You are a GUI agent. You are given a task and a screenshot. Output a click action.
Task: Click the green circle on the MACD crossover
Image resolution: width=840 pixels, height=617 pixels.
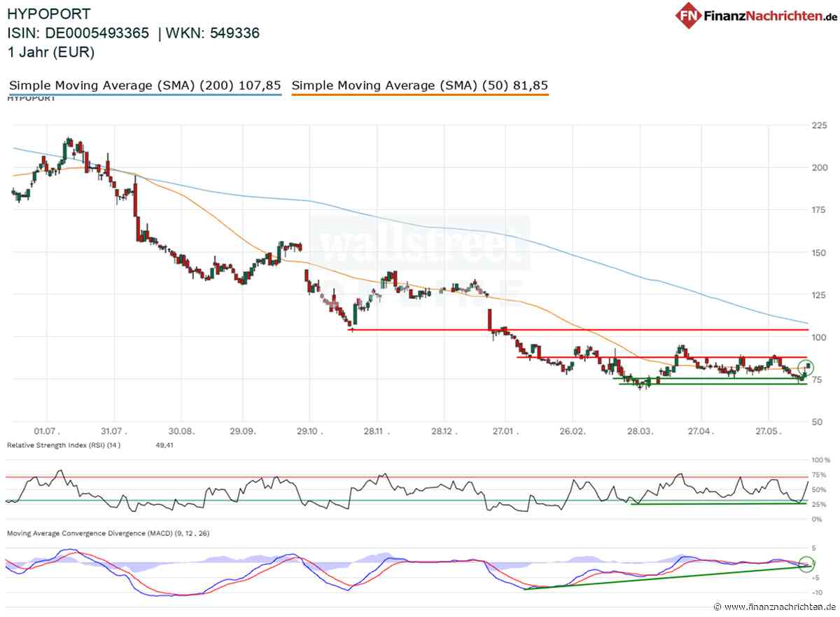807,562
